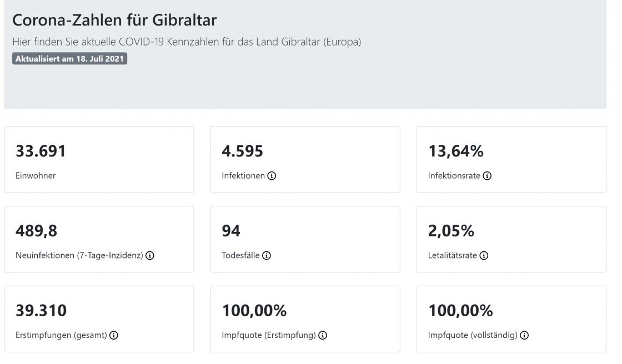This screenshot has width=622, height=364.
Task: Click info icon beside Impfquote (Erstimpfung)
Action: (x=323, y=335)
